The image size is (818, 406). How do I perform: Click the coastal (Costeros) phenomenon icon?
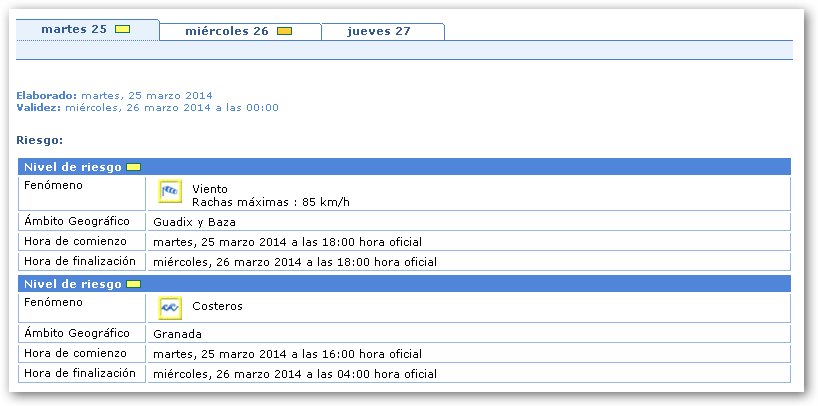pyautogui.click(x=170, y=308)
